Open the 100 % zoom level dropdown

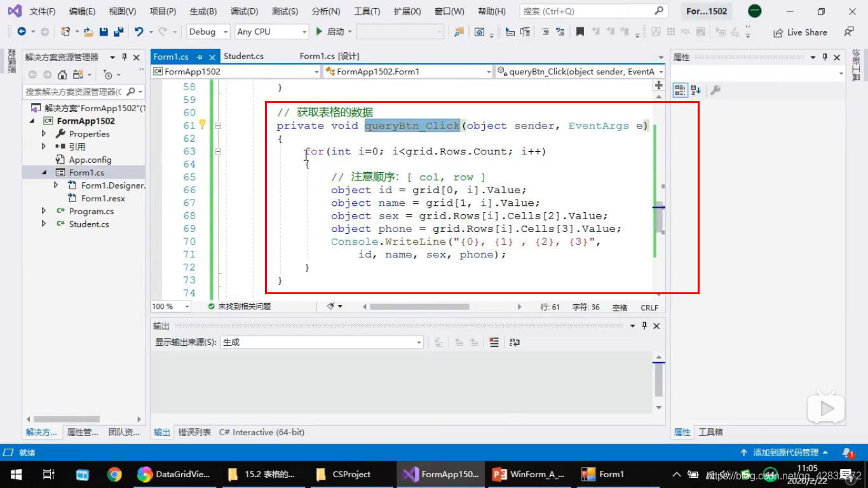tap(170, 306)
